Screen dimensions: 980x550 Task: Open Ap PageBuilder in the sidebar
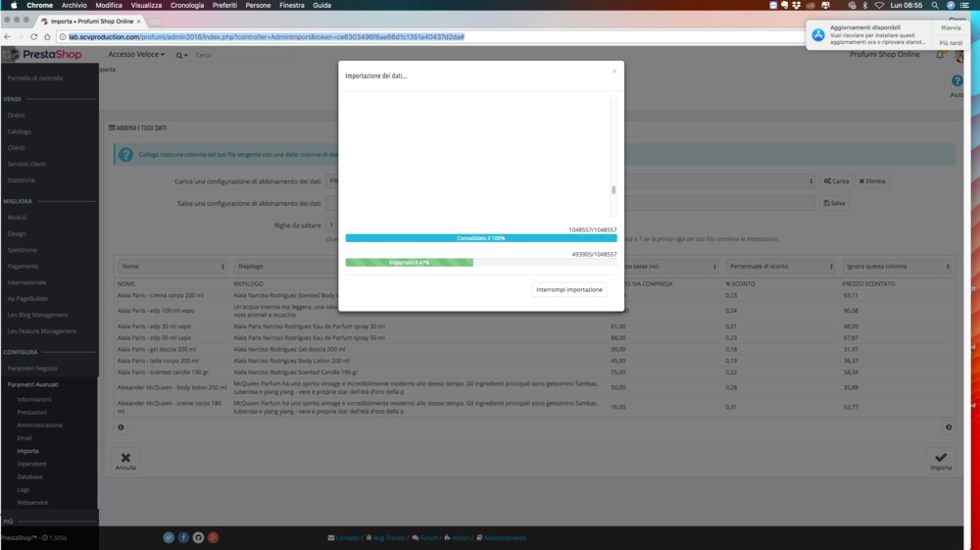click(x=28, y=299)
